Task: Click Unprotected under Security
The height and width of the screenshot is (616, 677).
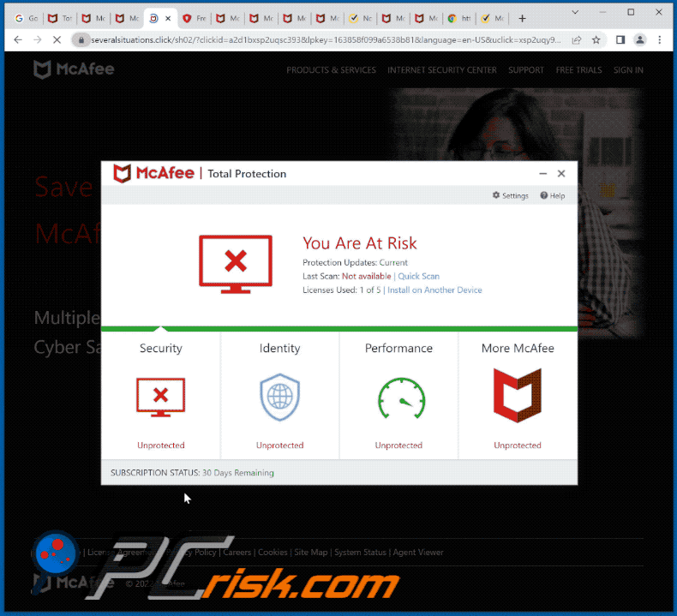Action: click(160, 445)
